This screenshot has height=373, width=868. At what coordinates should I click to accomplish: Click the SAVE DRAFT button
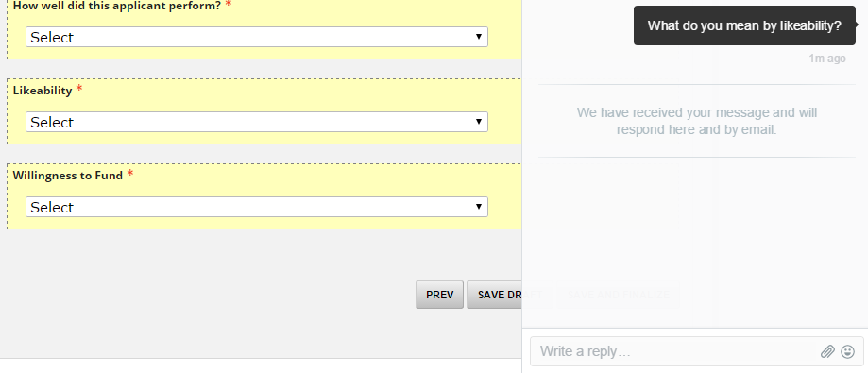494,295
